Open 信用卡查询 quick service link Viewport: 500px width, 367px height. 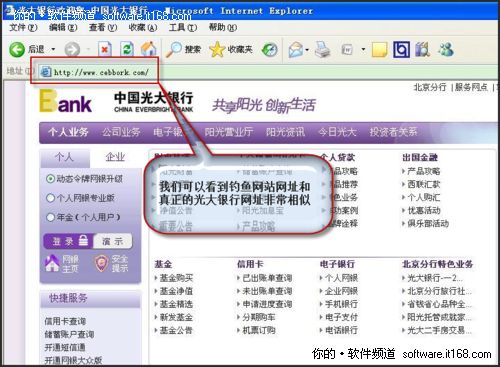65,321
